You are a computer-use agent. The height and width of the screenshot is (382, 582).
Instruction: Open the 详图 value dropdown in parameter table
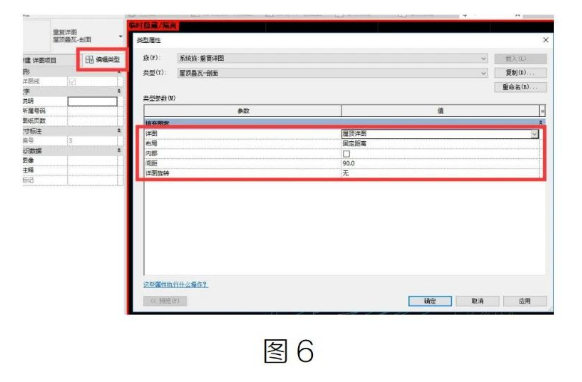pos(534,134)
